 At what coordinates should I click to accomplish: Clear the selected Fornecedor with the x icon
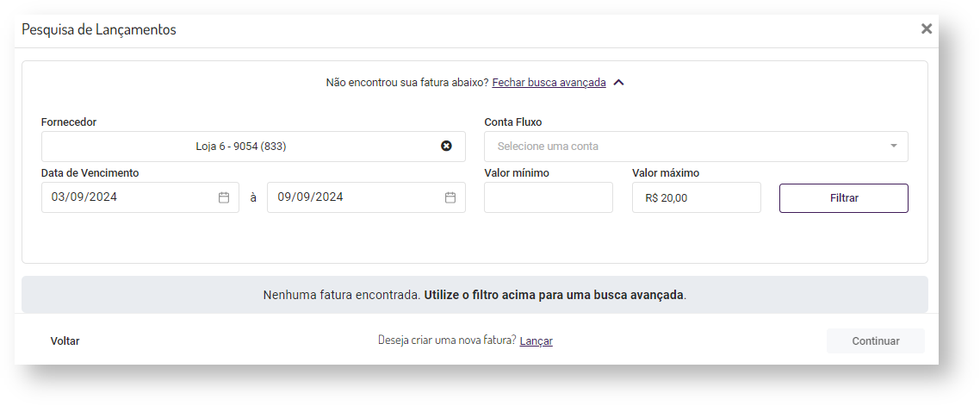click(x=446, y=147)
